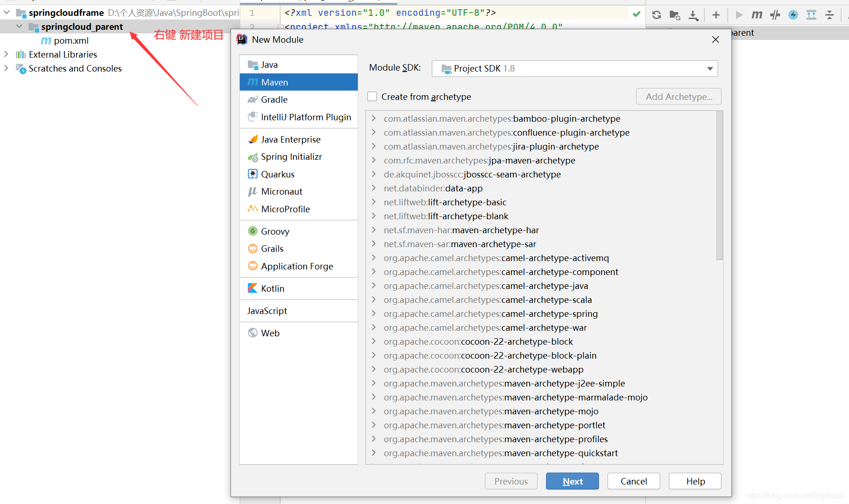Image resolution: width=849 pixels, height=504 pixels.
Task: Choose the Web module type
Action: pos(299,333)
